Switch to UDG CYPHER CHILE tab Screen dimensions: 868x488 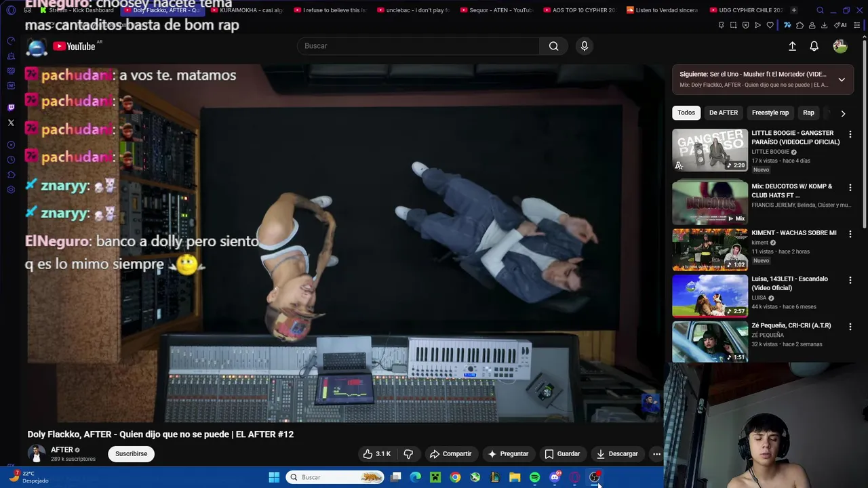(x=745, y=10)
